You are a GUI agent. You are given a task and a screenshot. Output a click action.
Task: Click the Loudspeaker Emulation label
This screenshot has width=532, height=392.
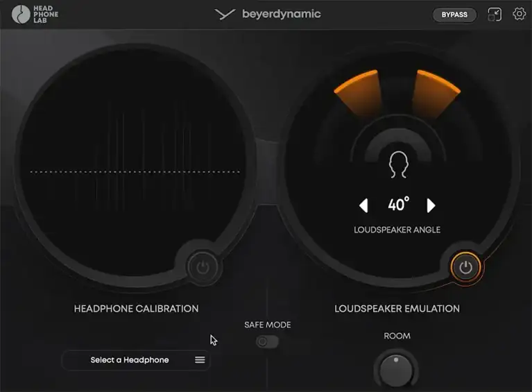click(x=397, y=309)
